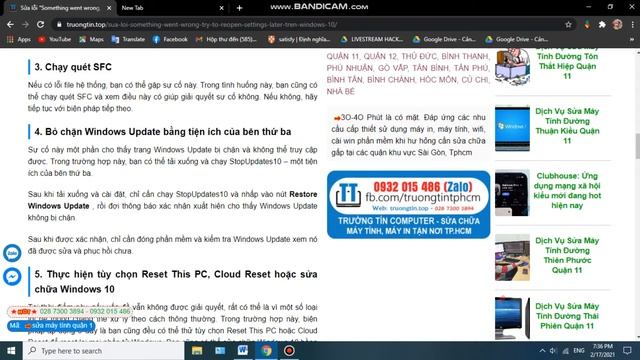Open Dịch Vụ Sửa Máy Tính Đường Thuận Kiều link
Image resolution: width=640 pixels, height=360 pixels.
(x=567, y=126)
